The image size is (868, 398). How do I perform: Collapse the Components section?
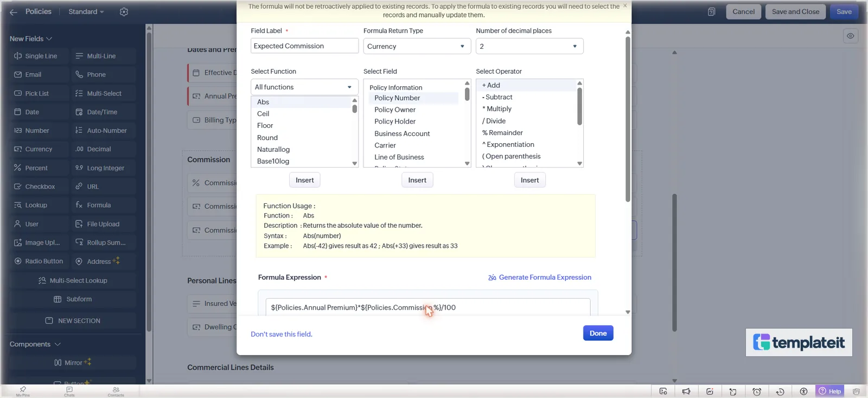tap(35, 344)
